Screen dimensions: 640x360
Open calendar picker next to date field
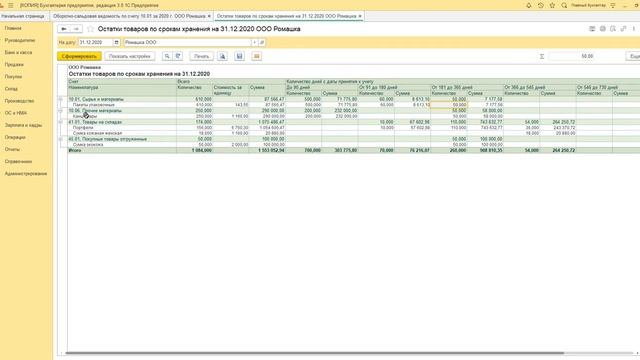pos(116,42)
